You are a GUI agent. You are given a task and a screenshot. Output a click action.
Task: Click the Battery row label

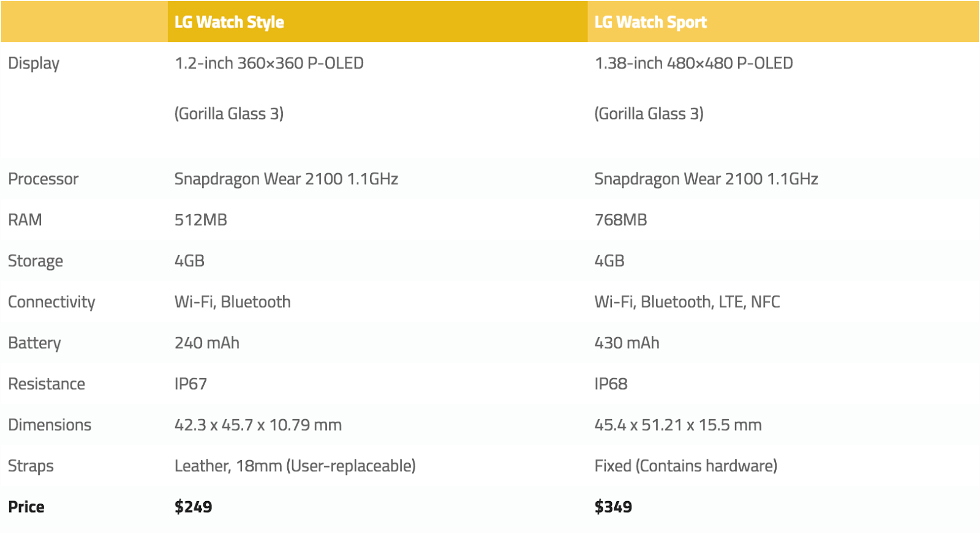pyautogui.click(x=34, y=343)
